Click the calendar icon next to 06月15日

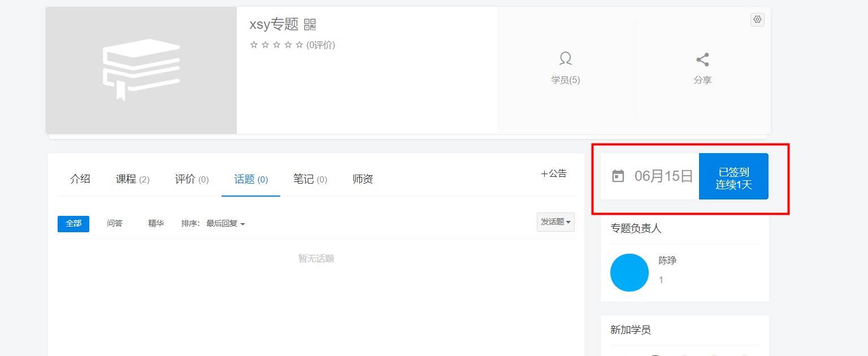(x=618, y=176)
